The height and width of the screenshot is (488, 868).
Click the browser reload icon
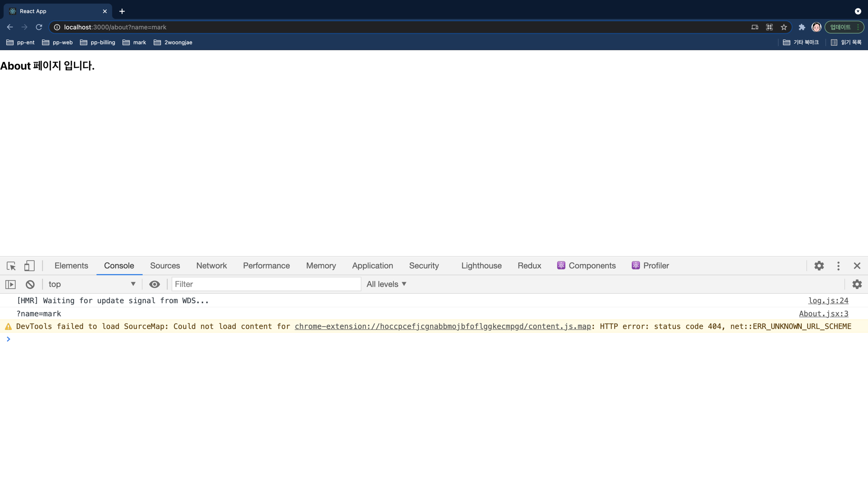(39, 27)
